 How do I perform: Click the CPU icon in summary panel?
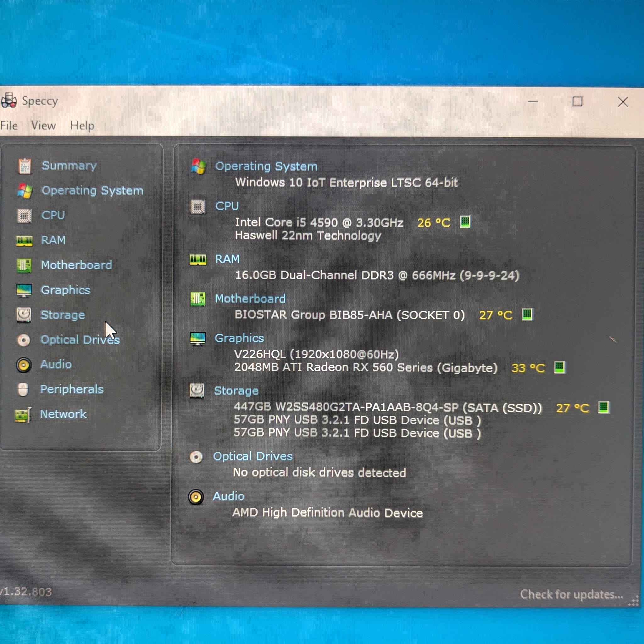tap(198, 207)
